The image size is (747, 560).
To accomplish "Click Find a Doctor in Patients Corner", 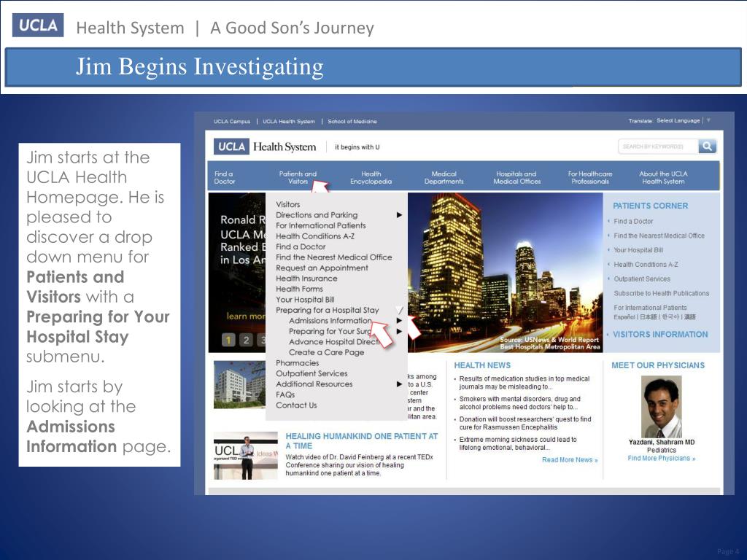I will coord(633,222).
